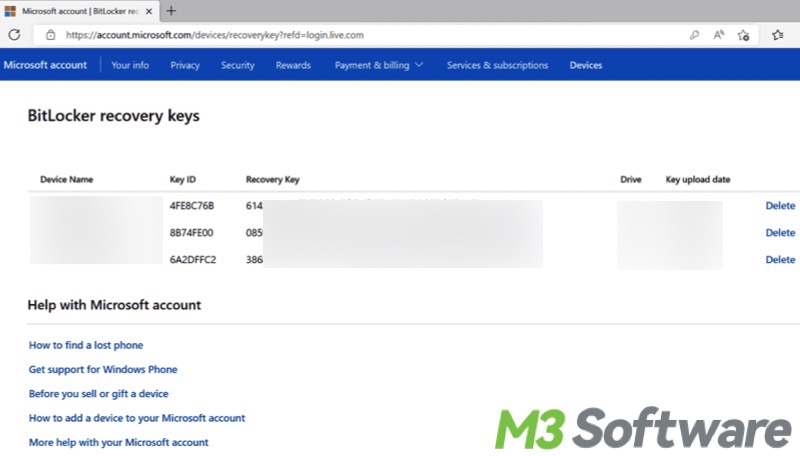The width and height of the screenshot is (800, 456).
Task: Open the Privacy menu
Action: 185,65
